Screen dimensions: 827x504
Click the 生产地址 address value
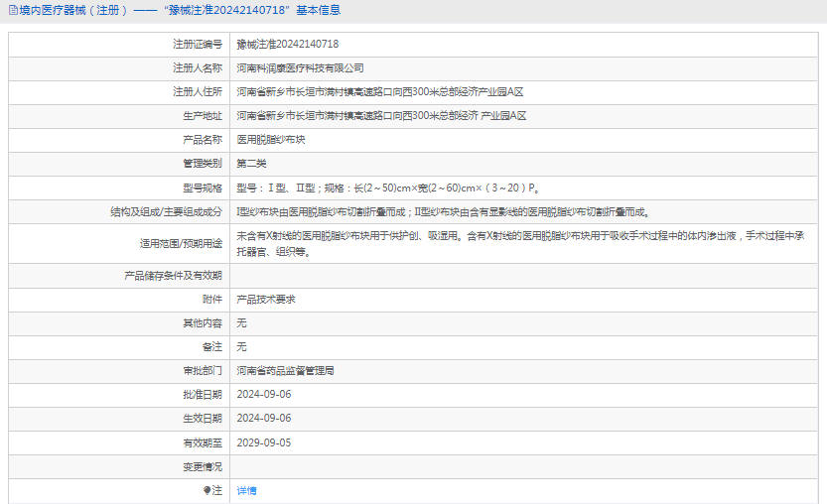[x=381, y=116]
